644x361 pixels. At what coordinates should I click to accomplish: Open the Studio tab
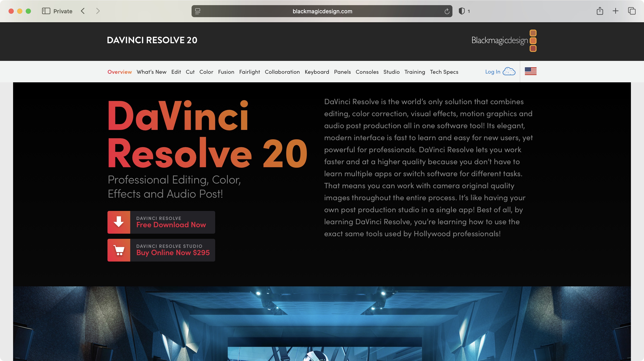pyautogui.click(x=392, y=72)
